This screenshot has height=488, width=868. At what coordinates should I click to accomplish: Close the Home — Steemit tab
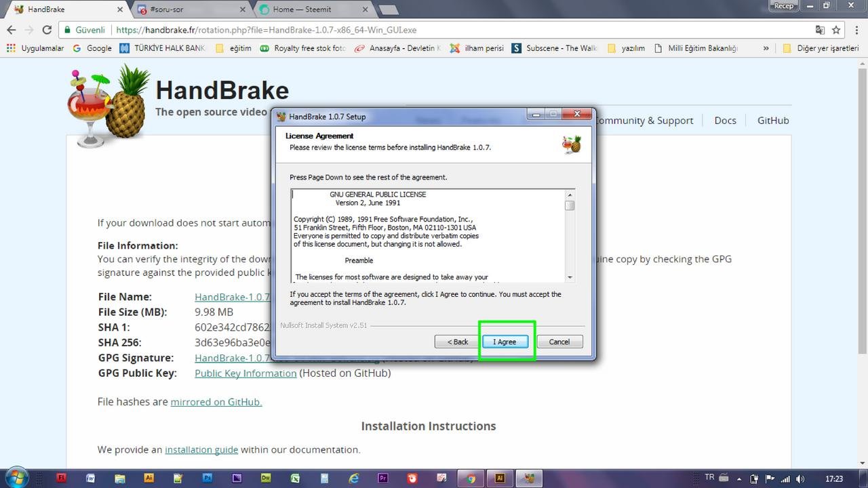click(365, 9)
